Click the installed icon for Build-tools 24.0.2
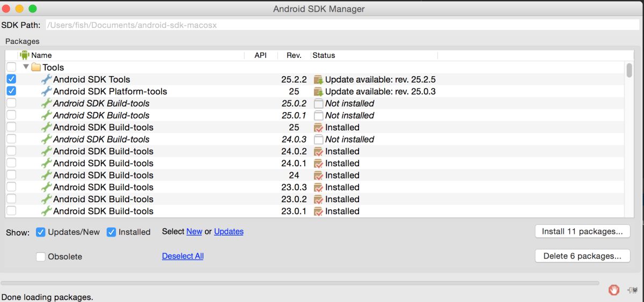 tap(318, 151)
